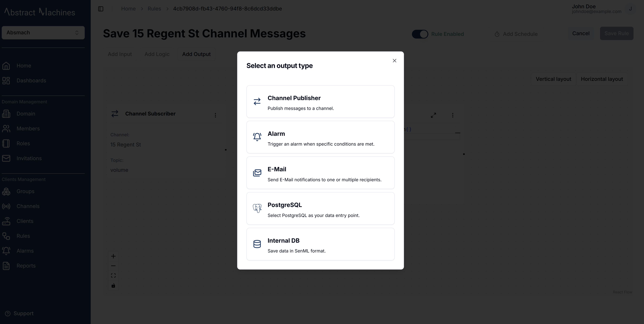This screenshot has width=644, height=324.
Task: Switch to Add Logic tab
Action: pos(157,54)
